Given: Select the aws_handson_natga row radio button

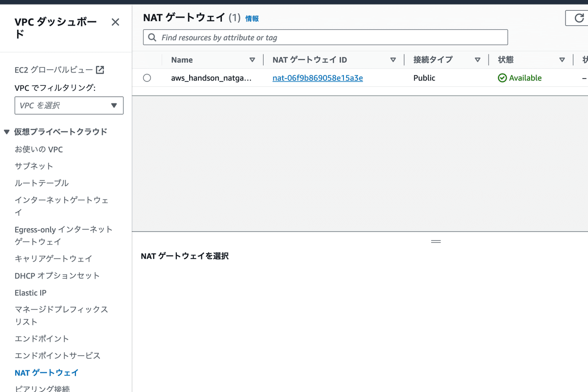Looking at the screenshot, I should 147,78.
